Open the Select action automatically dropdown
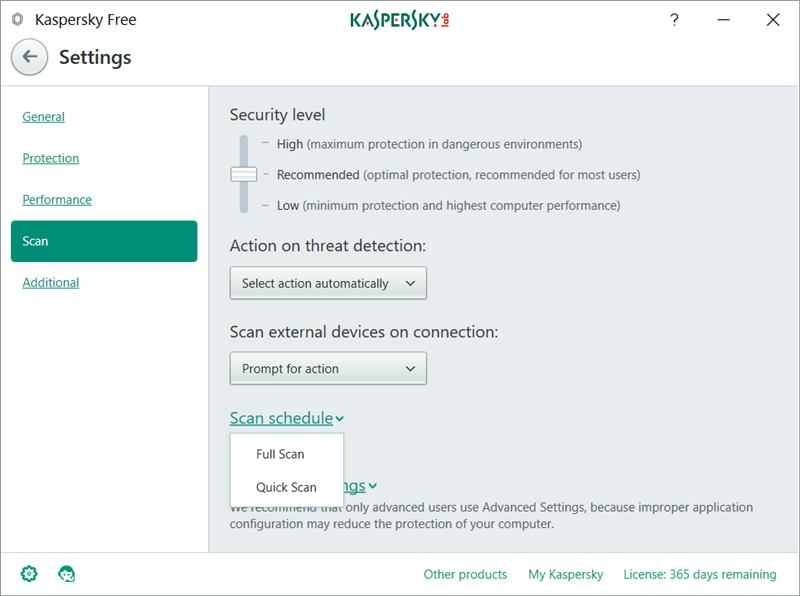The image size is (800, 596). tap(328, 283)
